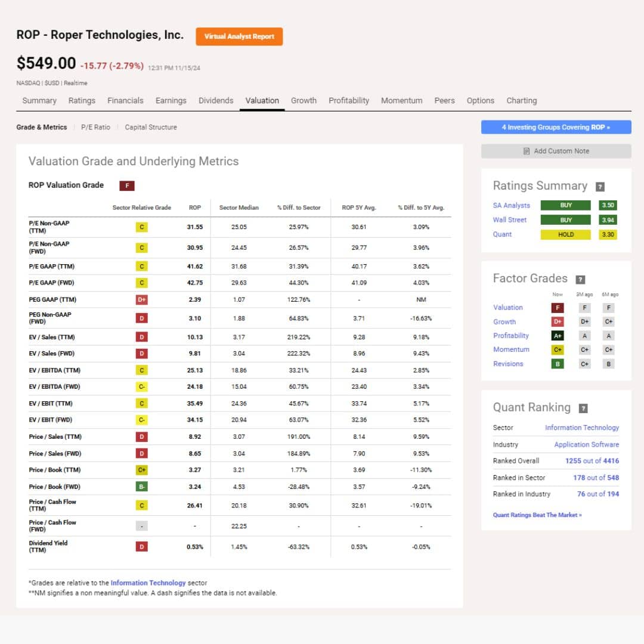Open Quant Ratings Beat The Market link
644x644 pixels.
point(537,515)
